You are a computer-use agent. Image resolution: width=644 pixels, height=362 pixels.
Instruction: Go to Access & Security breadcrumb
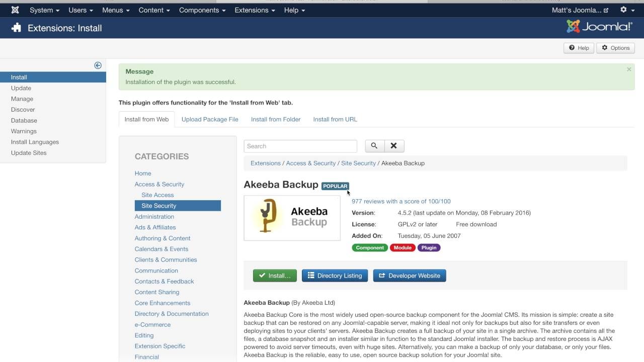[x=311, y=163]
